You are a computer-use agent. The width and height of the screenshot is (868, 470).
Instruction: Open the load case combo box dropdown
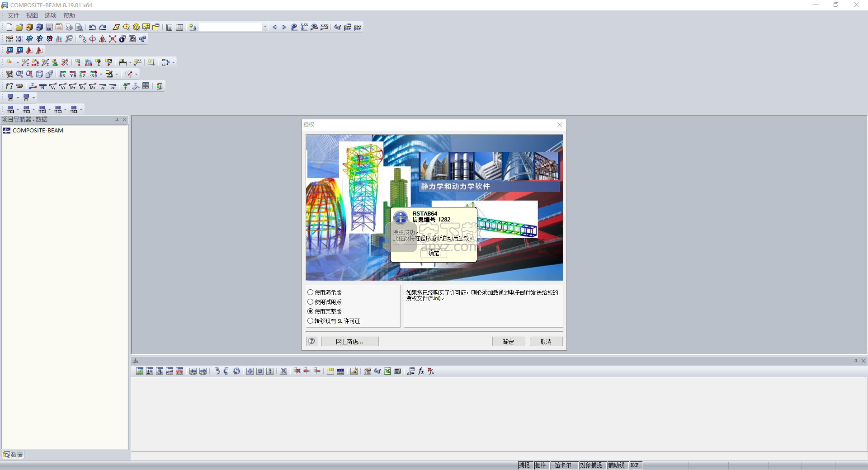point(265,27)
